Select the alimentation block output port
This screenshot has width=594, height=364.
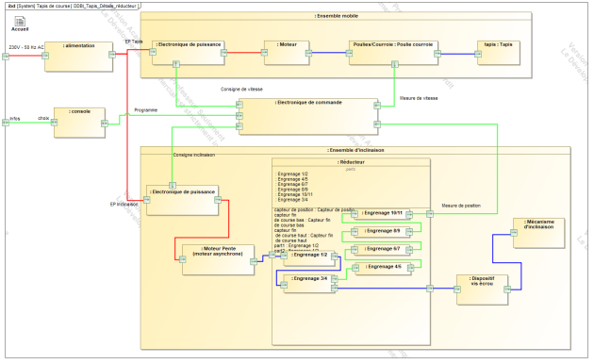[112, 55]
